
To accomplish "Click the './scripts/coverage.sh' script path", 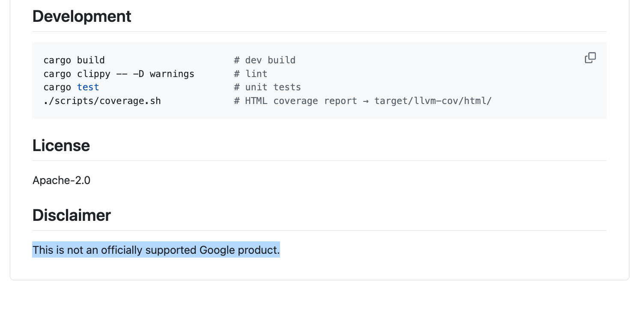I will (102, 101).
